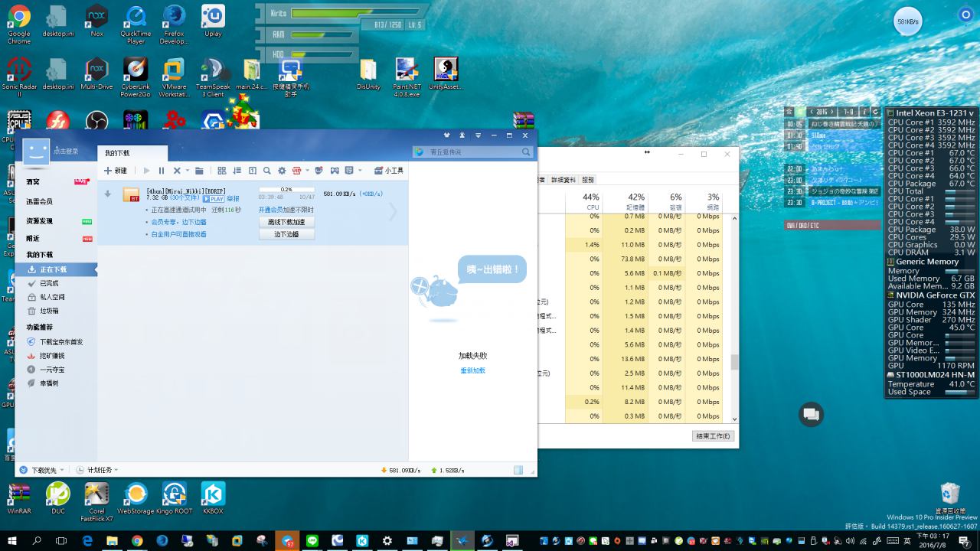The height and width of the screenshot is (551, 980).
Task: Click the search input field in Xunlei
Action: (x=475, y=152)
